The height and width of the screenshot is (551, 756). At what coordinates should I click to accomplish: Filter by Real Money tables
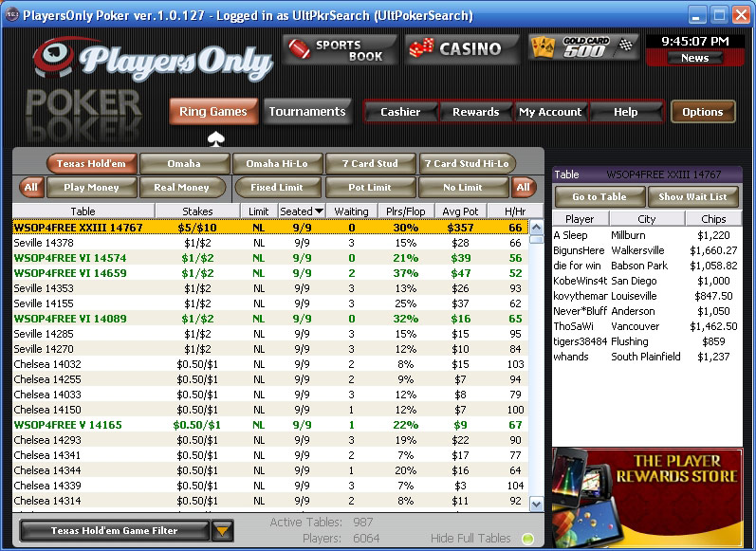pyautogui.click(x=182, y=187)
